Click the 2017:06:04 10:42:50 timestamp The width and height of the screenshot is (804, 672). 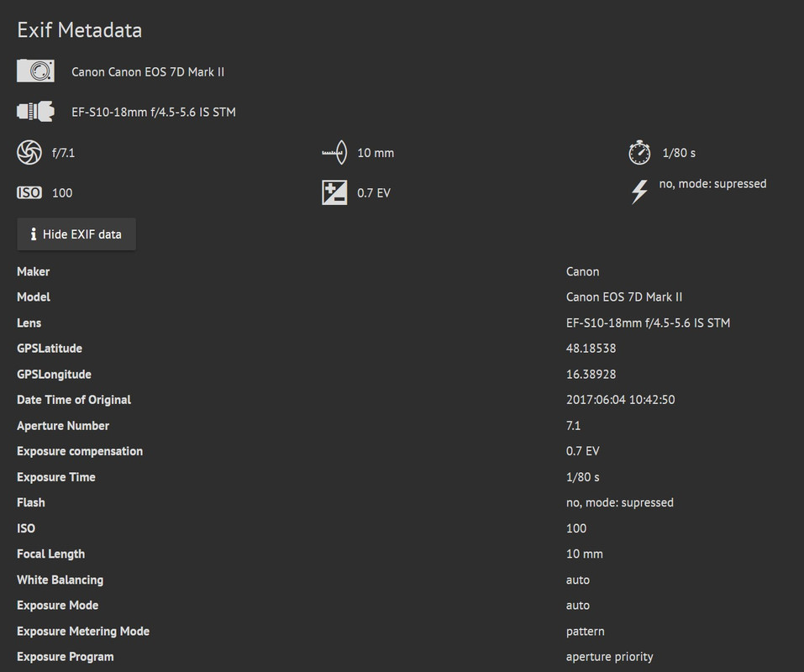coord(621,400)
